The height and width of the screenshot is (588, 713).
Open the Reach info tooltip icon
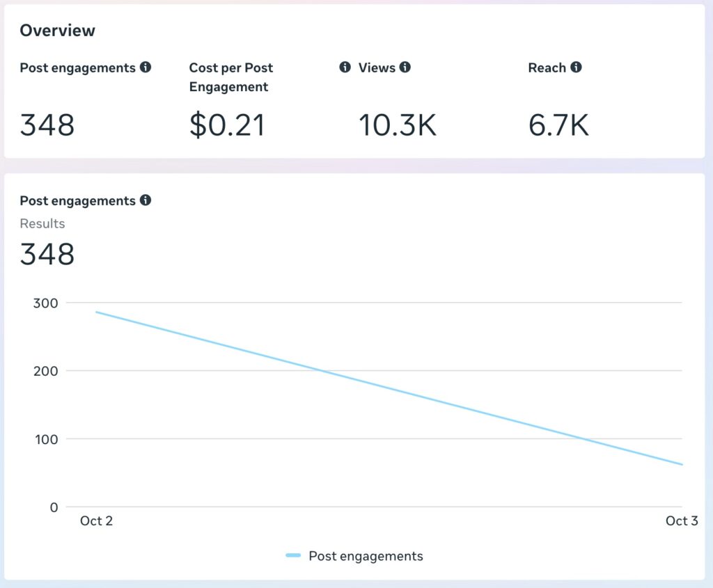576,67
